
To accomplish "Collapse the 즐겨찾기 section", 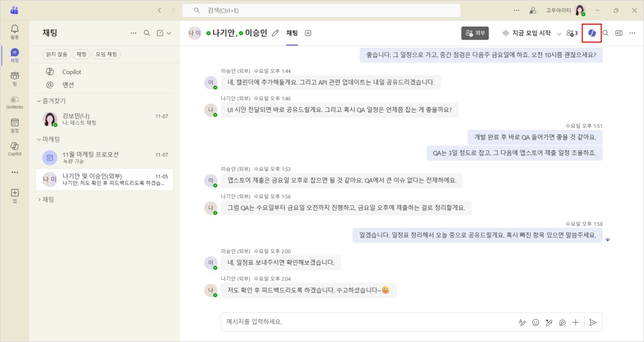I will [39, 101].
